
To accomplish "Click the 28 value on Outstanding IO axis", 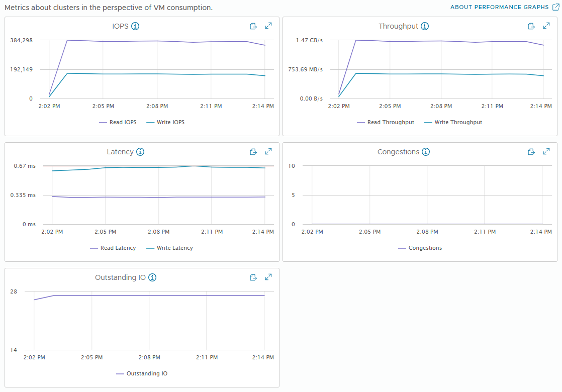I will (x=14, y=291).
